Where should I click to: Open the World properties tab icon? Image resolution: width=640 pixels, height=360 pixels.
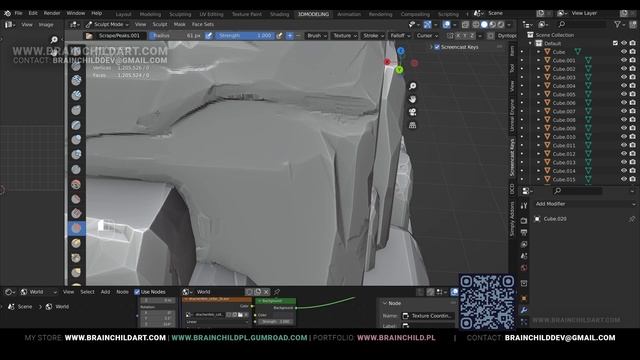click(x=524, y=268)
